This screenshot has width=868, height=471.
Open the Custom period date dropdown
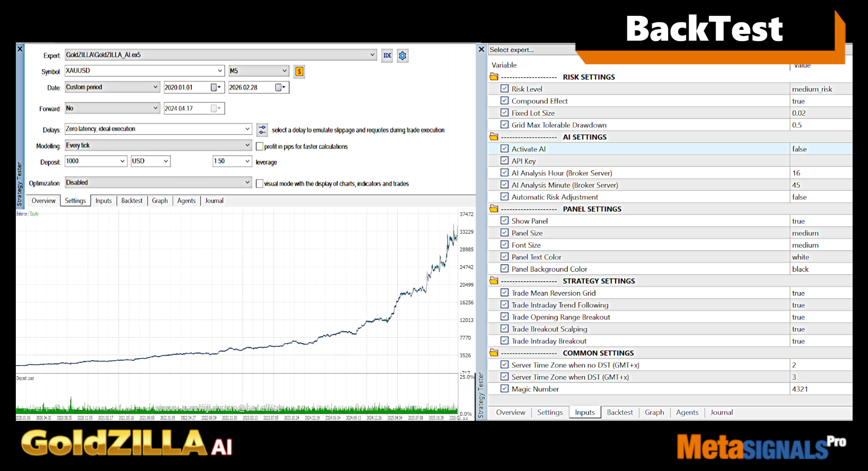[x=156, y=87]
